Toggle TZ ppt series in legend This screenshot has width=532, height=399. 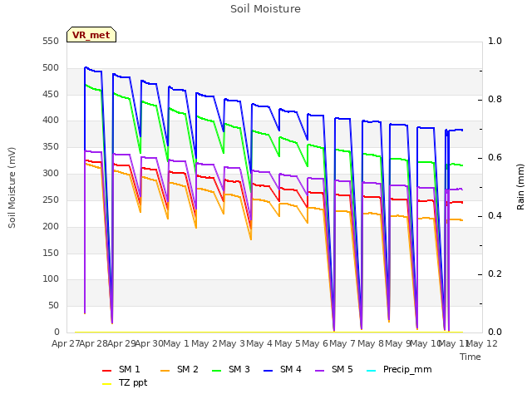125,383
